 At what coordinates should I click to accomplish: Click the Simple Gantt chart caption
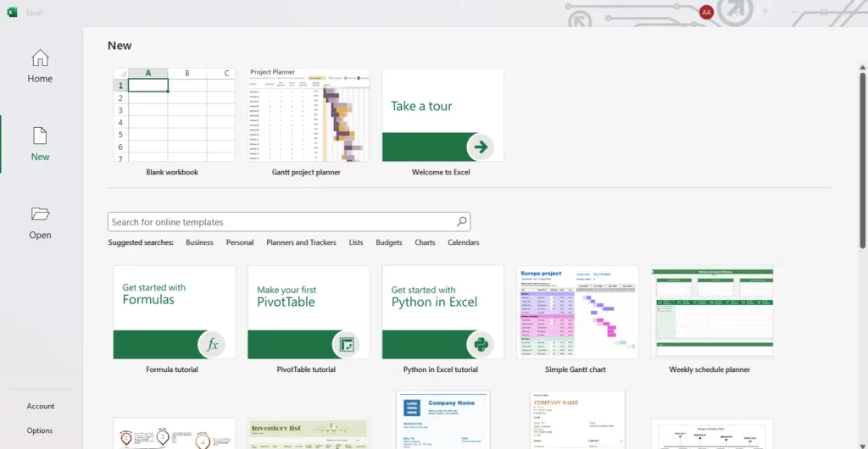(576, 369)
